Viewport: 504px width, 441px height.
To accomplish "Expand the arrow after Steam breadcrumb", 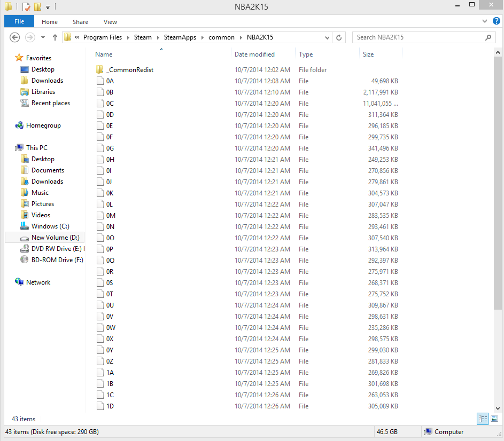I will (158, 37).
